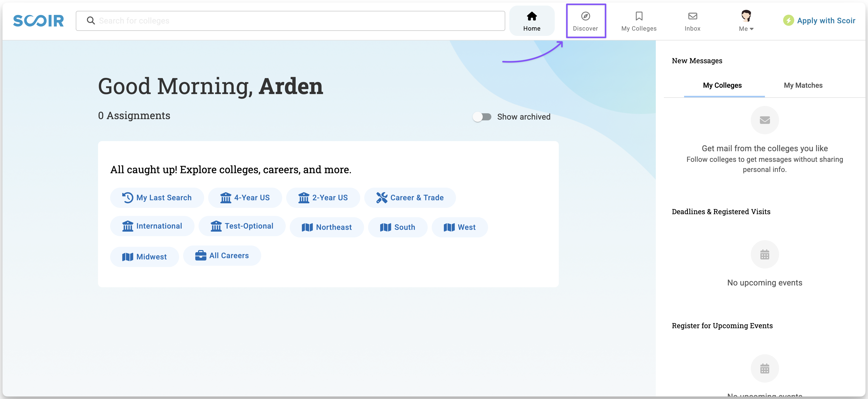
Task: Open My Last Search shortcut
Action: click(157, 198)
